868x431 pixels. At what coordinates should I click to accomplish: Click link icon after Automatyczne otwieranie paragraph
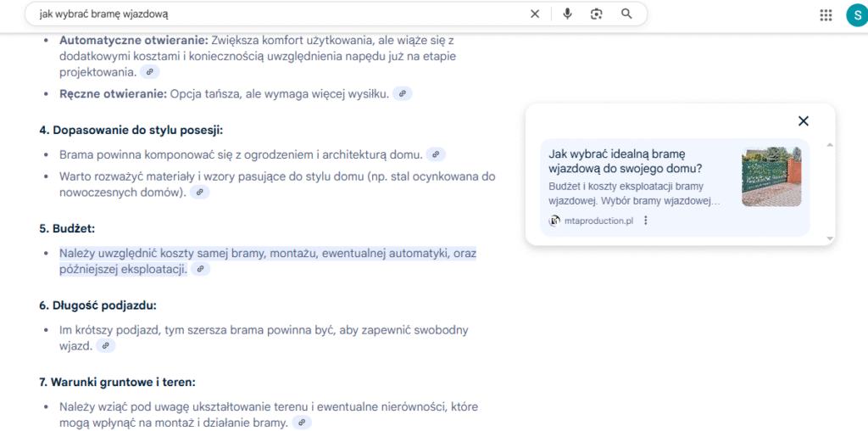149,73
